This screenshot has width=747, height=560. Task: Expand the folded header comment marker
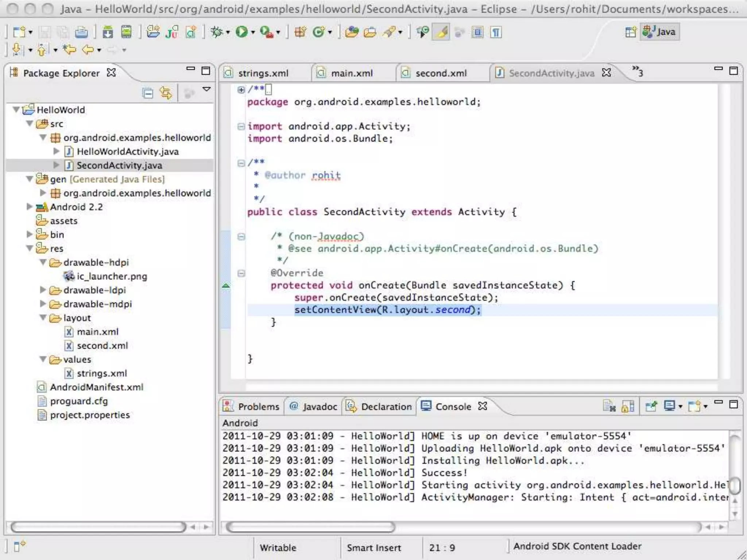(x=241, y=90)
